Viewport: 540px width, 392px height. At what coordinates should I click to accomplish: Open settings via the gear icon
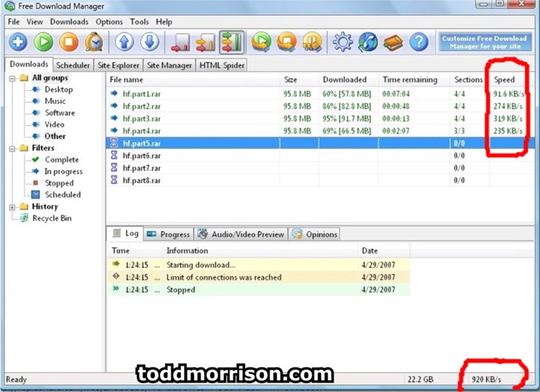click(343, 42)
